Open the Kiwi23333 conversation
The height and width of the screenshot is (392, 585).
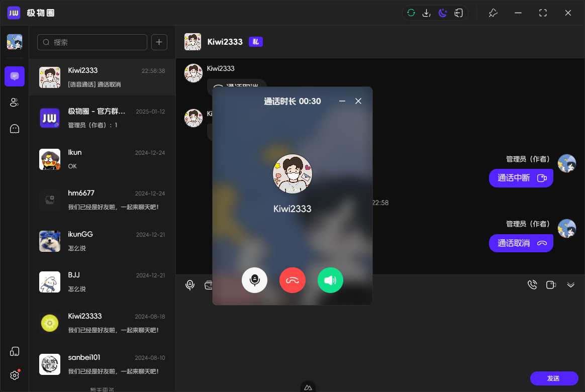coord(102,323)
